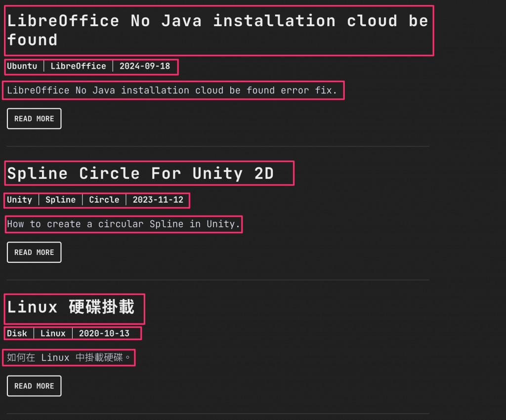Click the date 2024-09-18

tap(145, 66)
